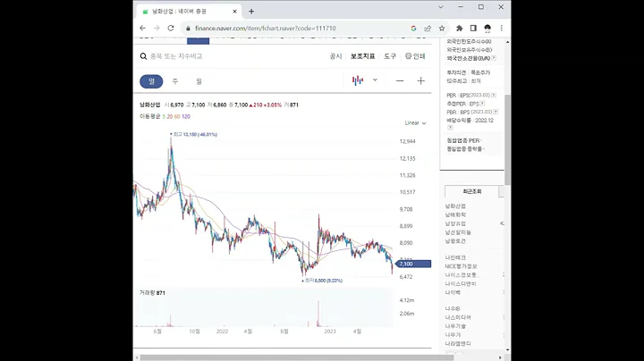This screenshot has height=361, width=644.
Task: Click arrow icon next to EPS(2023.03)
Action: tap(494, 96)
